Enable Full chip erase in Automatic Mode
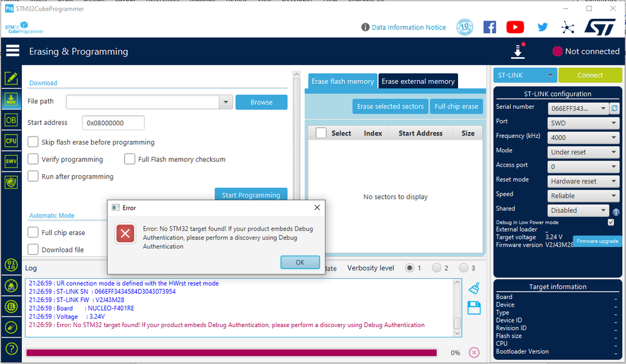The width and height of the screenshot is (626, 364). [33, 232]
